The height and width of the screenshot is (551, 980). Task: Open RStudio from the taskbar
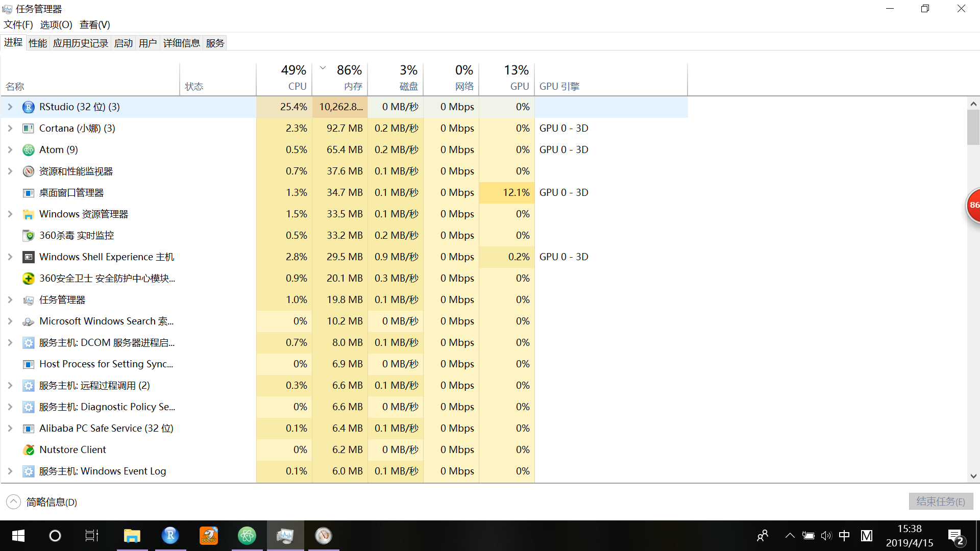point(170,536)
